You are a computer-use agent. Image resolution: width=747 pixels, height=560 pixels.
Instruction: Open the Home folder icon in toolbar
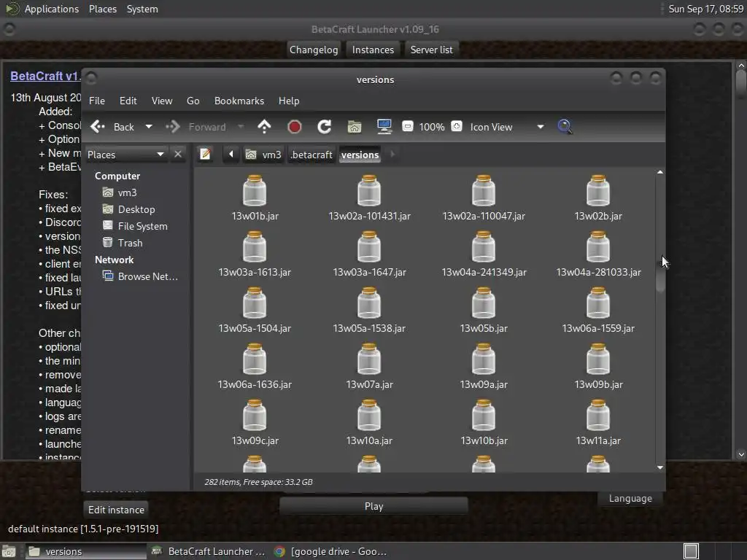click(355, 127)
